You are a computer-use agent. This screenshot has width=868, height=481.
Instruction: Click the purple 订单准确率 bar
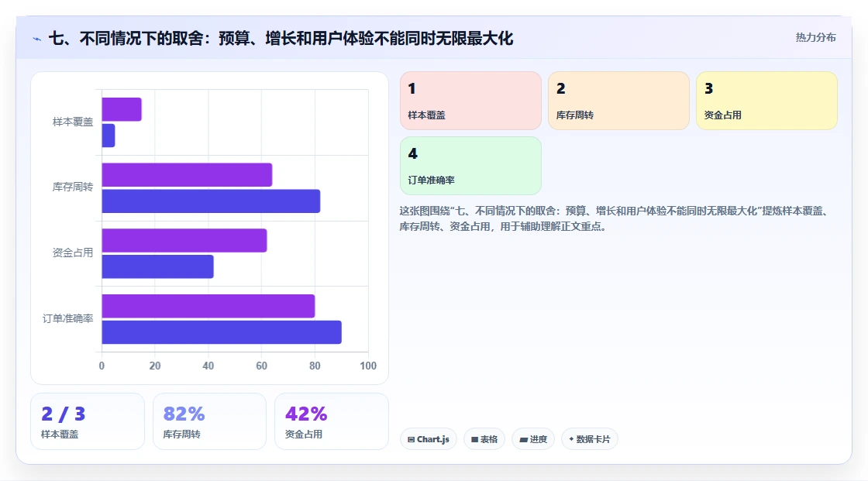pos(208,306)
